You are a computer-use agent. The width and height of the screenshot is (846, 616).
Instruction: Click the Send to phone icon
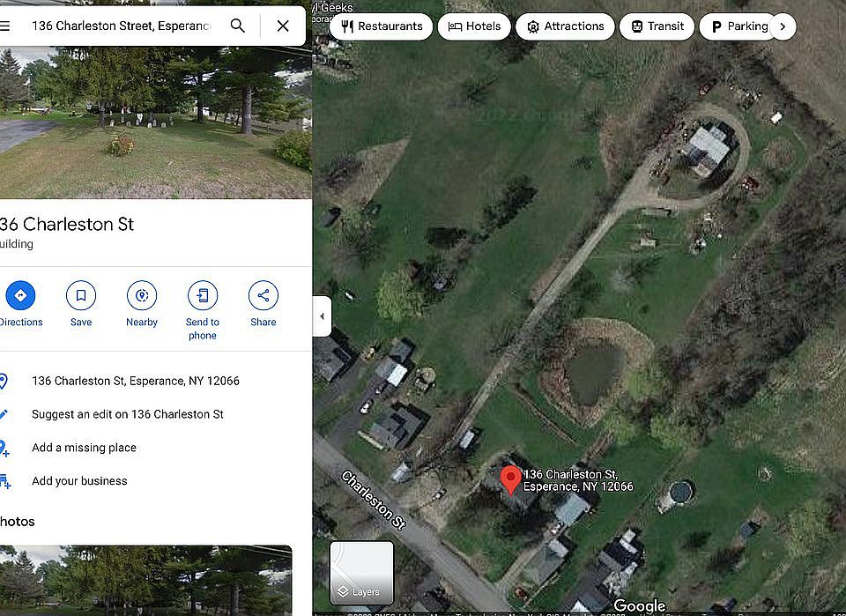pyautogui.click(x=203, y=295)
